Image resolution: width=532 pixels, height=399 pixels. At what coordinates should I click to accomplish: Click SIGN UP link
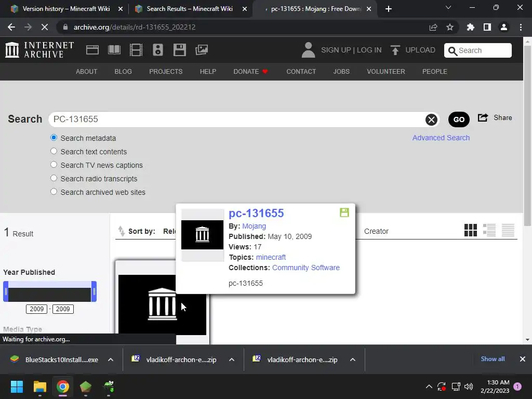click(x=336, y=50)
